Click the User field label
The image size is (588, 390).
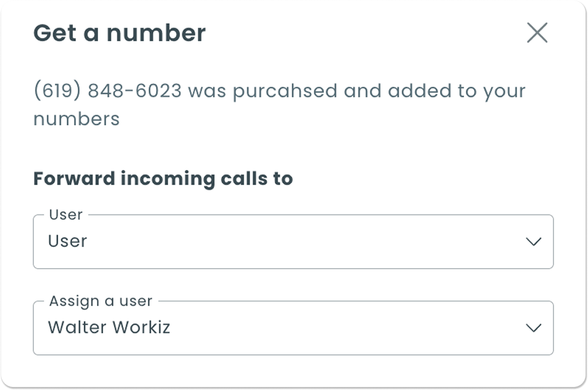point(66,215)
